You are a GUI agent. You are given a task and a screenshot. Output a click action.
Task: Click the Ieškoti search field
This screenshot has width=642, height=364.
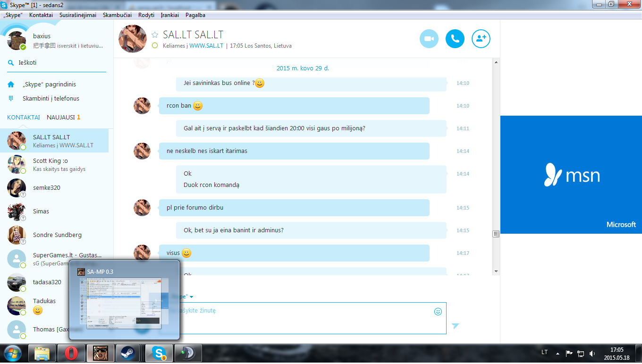click(57, 63)
